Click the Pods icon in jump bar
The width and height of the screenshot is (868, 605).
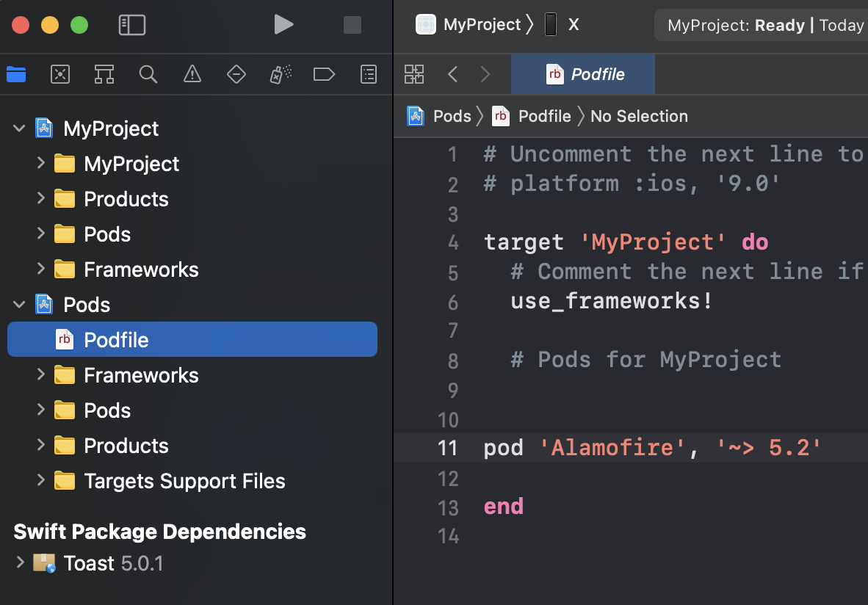tap(416, 116)
